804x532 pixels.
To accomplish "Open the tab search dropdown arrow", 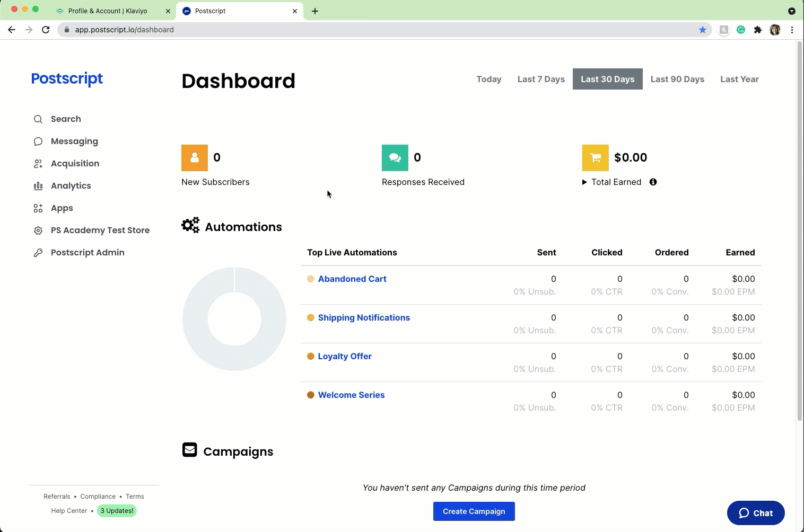I will 792,11.
